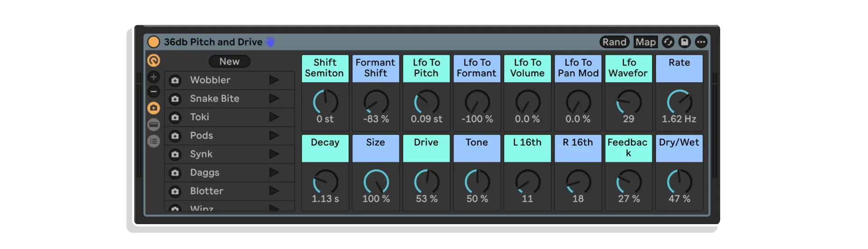
Task: Select the Pods variation name
Action: [x=201, y=136]
